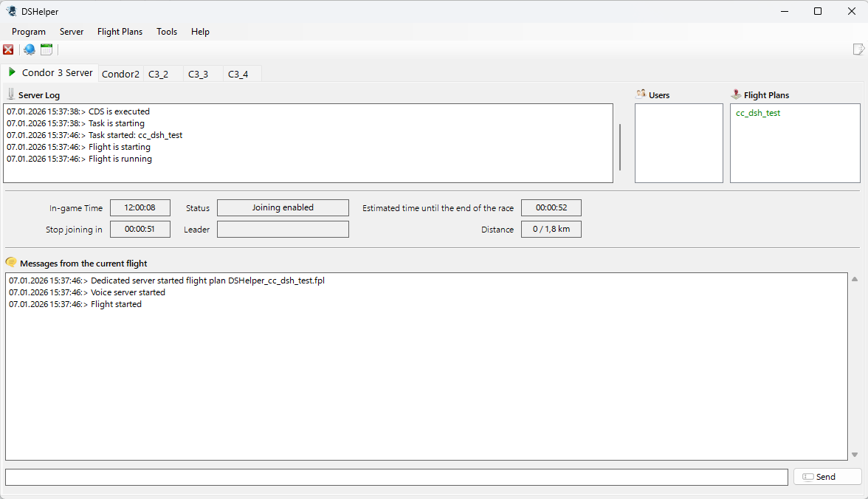
Task: Click the blue globe gear toolbar icon
Action: (29, 49)
